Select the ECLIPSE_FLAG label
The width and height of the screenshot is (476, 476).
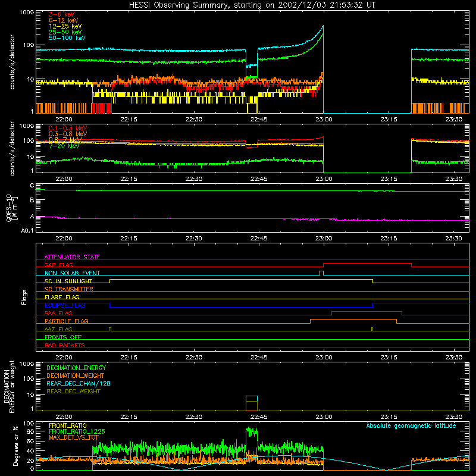pos(65,305)
